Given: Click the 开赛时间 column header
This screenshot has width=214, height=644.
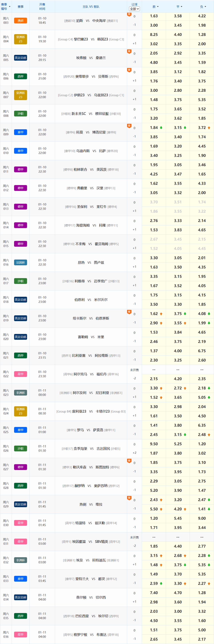Looking at the screenshot, I should 42,7.
